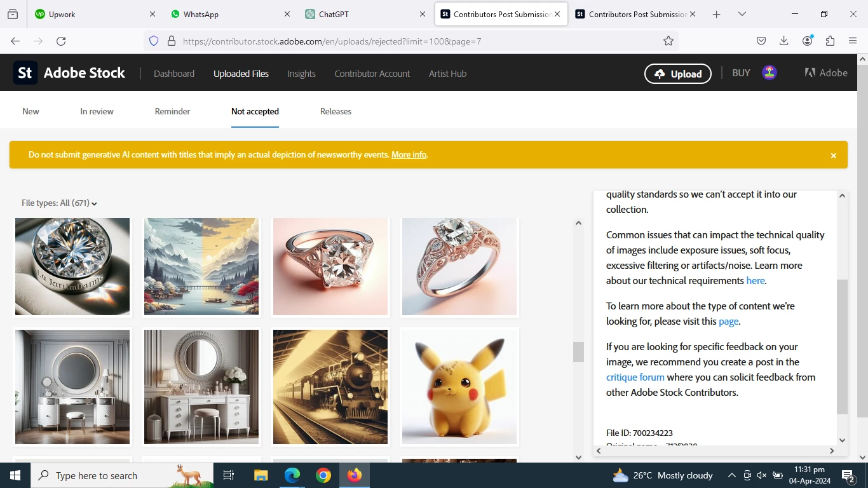The width and height of the screenshot is (868, 488).
Task: Expand File types: All (671) dropdown
Action: click(x=59, y=203)
